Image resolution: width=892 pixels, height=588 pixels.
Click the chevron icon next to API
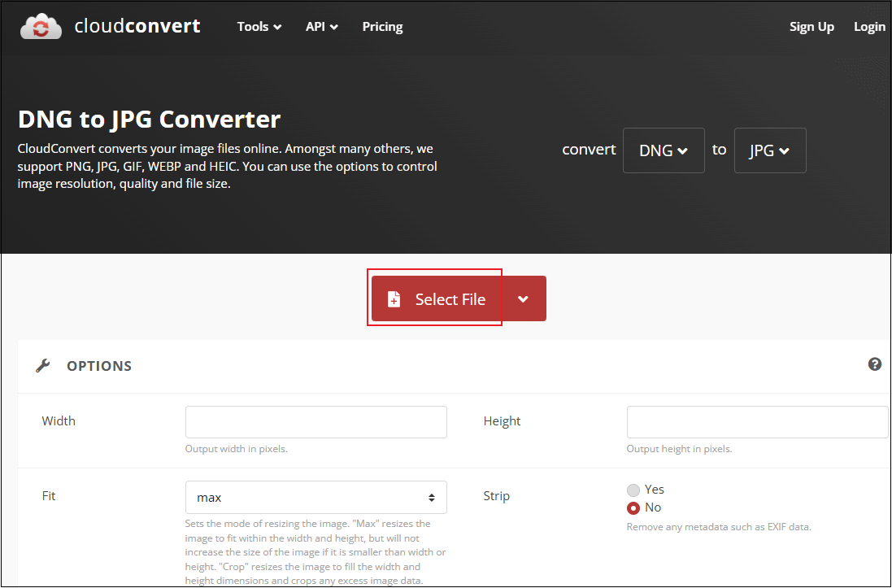pyautogui.click(x=335, y=27)
